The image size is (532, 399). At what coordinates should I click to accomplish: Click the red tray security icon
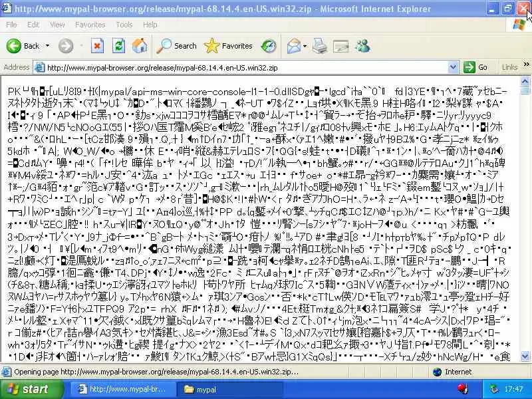coord(462,389)
